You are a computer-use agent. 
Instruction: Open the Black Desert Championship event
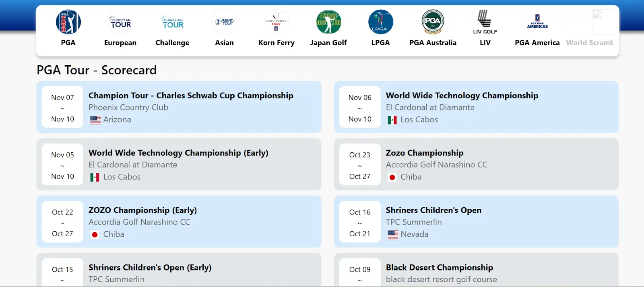[x=439, y=267]
